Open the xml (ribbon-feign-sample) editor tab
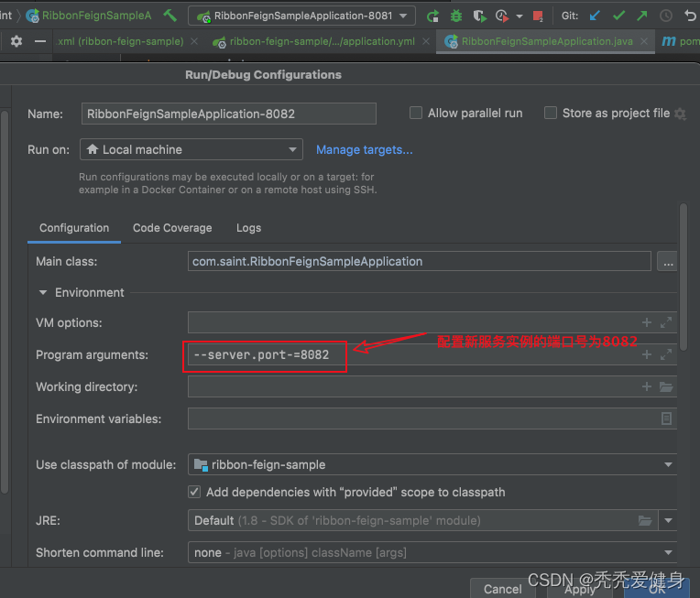This screenshot has width=700, height=598. click(x=121, y=41)
